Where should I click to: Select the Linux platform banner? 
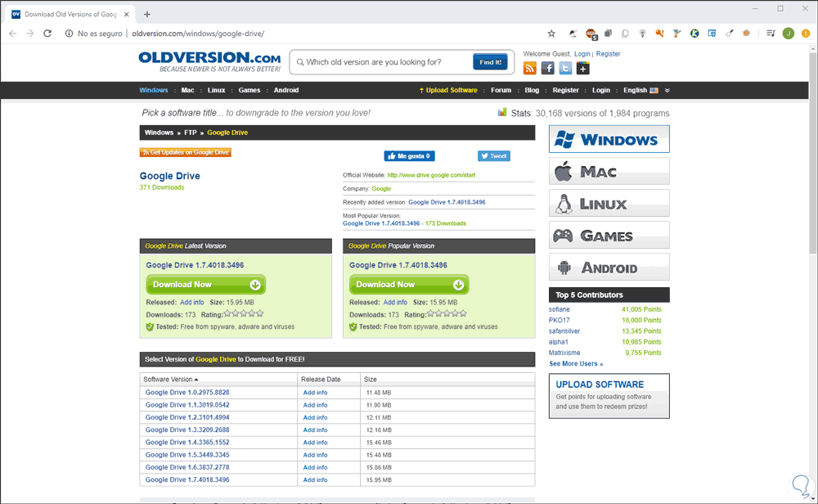[609, 203]
